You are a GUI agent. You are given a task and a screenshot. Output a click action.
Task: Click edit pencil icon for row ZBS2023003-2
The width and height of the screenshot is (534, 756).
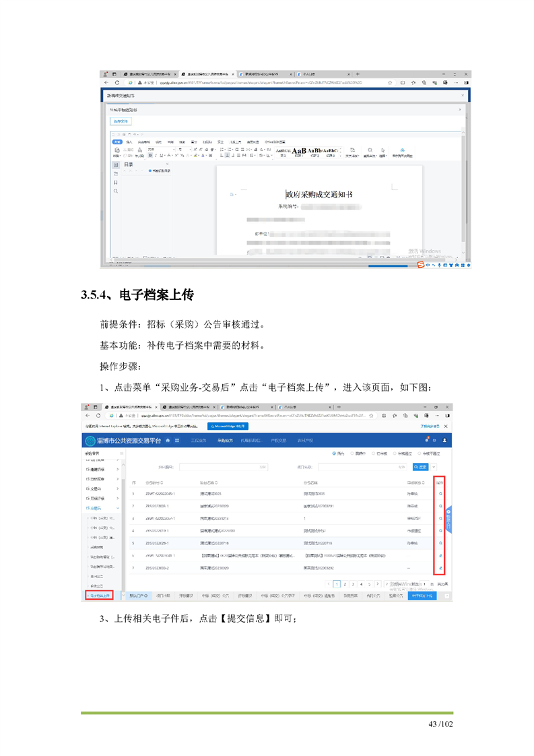pos(440,568)
